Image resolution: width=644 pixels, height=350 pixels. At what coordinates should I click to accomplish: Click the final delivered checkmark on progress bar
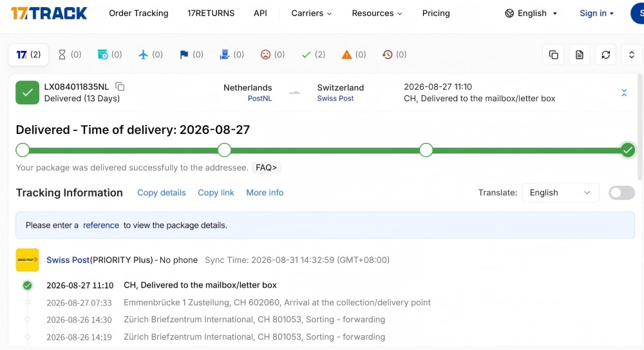(x=627, y=150)
